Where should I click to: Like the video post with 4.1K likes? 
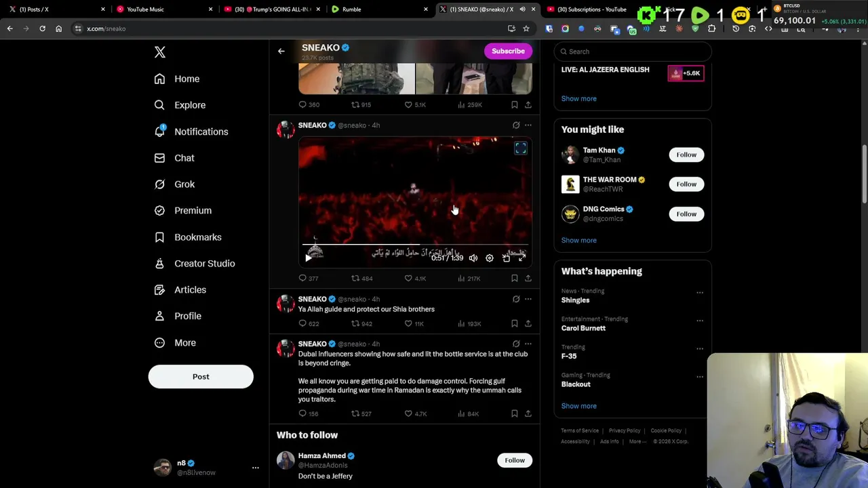click(415, 279)
